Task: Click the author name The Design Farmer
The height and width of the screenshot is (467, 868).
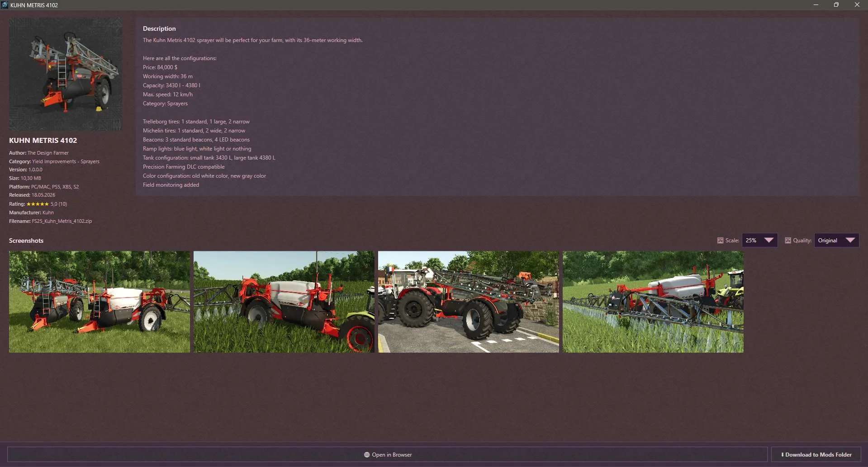Action: point(48,153)
